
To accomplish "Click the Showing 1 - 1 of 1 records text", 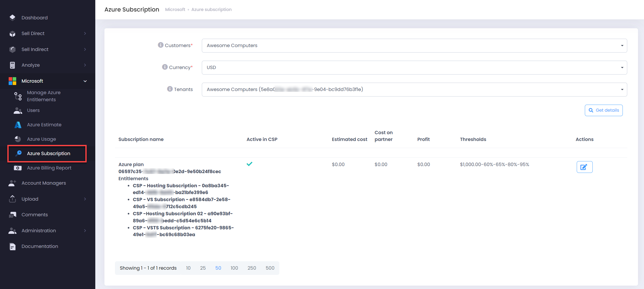I will pos(148,268).
